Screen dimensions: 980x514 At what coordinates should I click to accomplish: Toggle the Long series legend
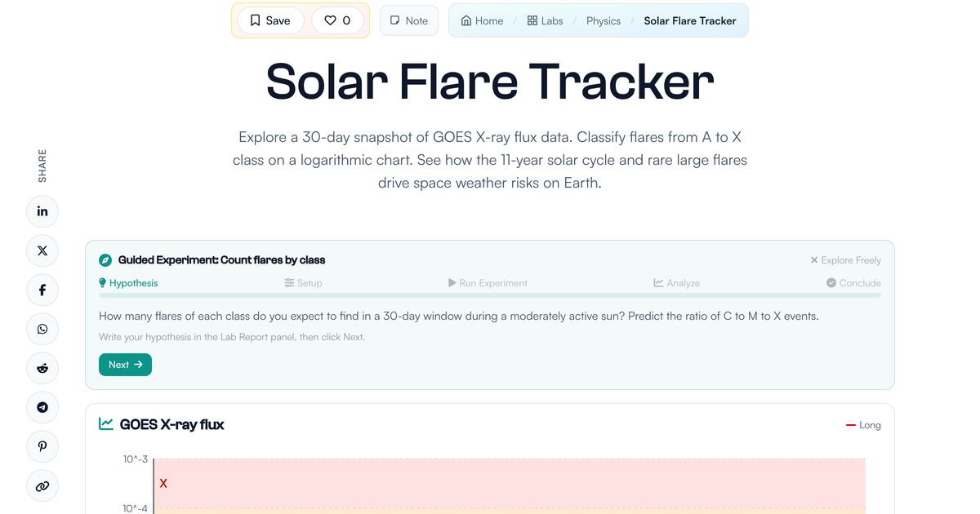(x=863, y=425)
